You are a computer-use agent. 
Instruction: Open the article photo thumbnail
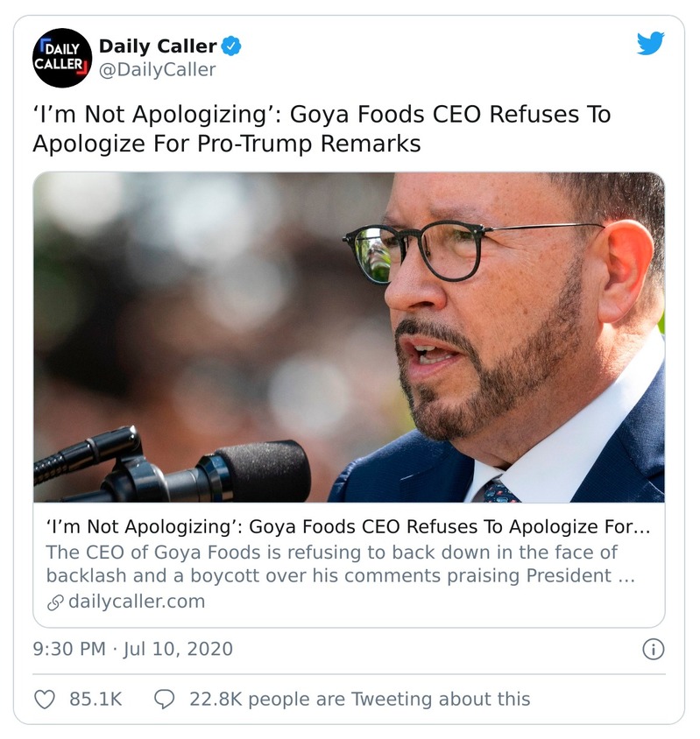[x=349, y=337]
